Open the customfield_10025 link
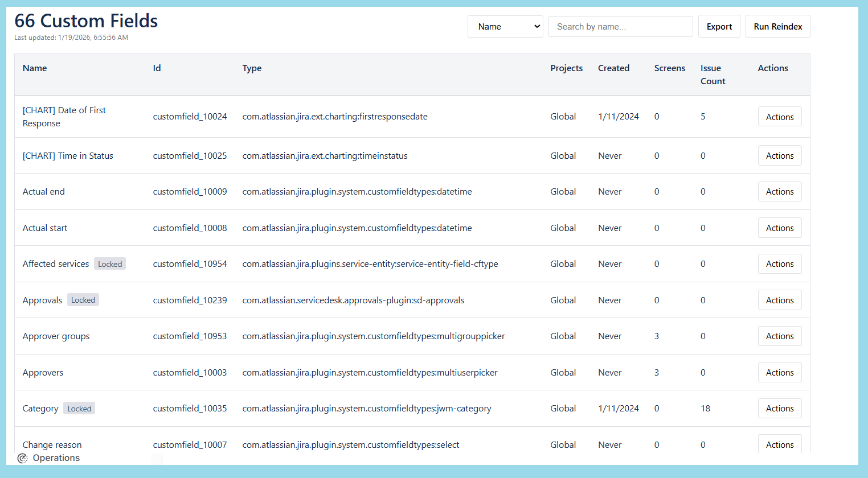Viewport: 868px width, 478px height. click(x=190, y=155)
